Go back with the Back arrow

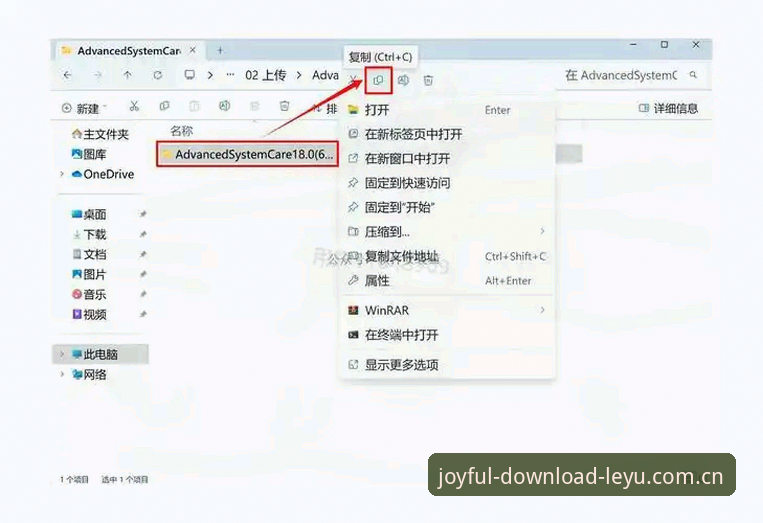tap(68, 75)
